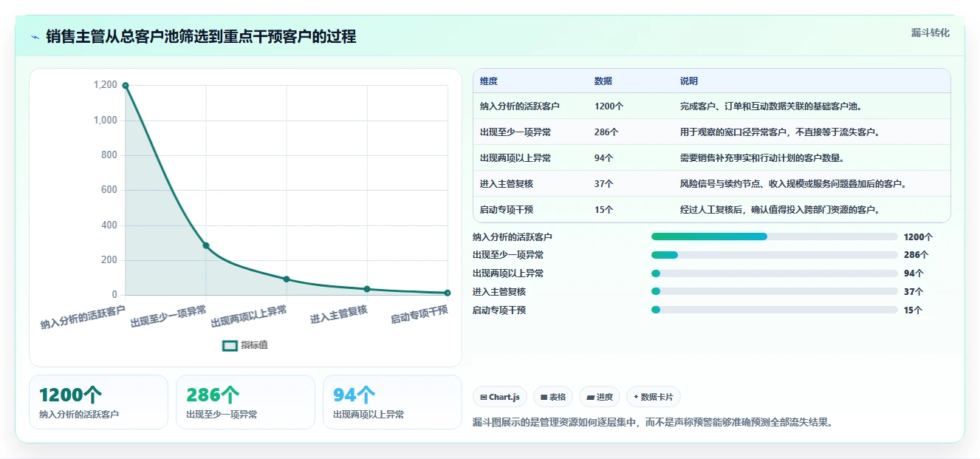Open the 1200个 summary card
This screenshot has width=980, height=459.
[x=98, y=402]
